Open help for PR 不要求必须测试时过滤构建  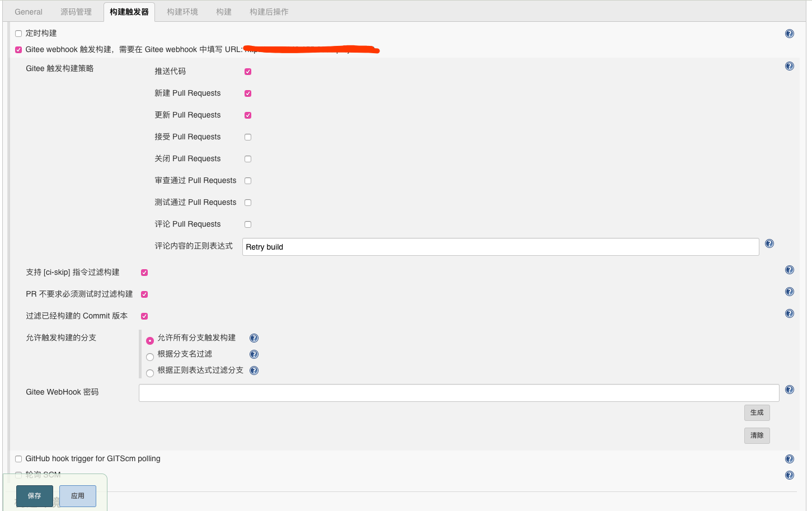pyautogui.click(x=789, y=292)
